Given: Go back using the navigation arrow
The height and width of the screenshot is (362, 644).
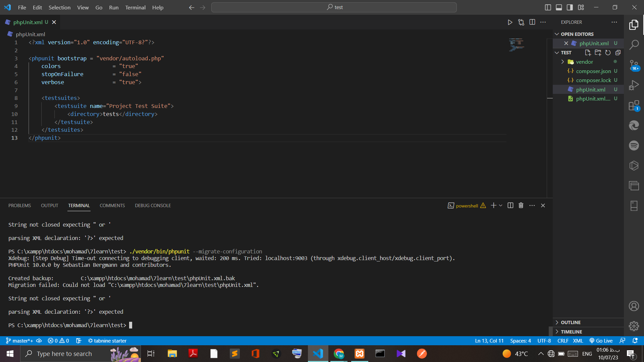Looking at the screenshot, I should [192, 7].
